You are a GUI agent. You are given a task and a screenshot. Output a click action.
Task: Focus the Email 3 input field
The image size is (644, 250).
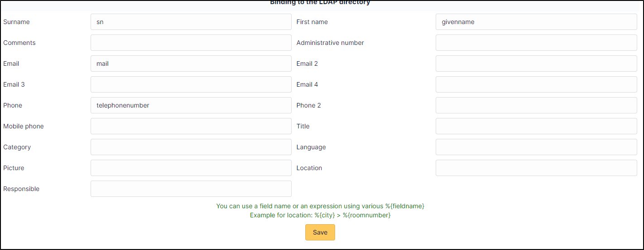191,84
